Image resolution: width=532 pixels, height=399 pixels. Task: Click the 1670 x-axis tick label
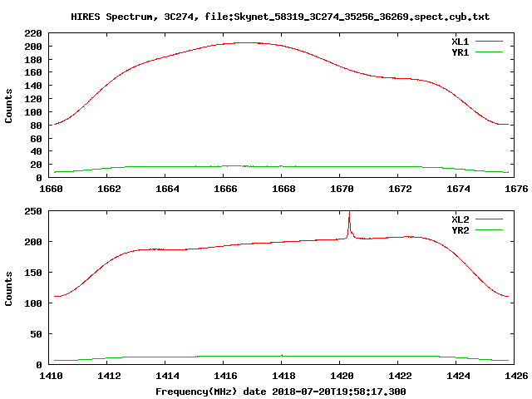(342, 189)
